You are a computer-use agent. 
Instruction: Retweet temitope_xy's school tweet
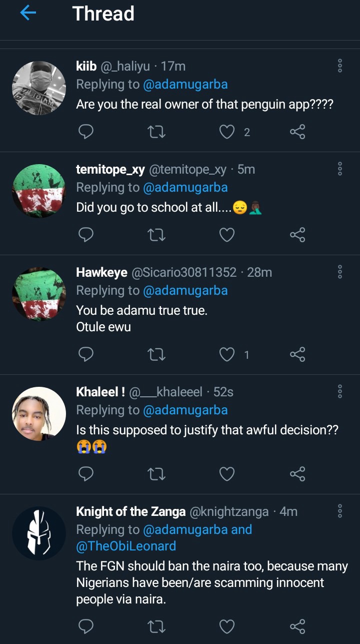[157, 235]
